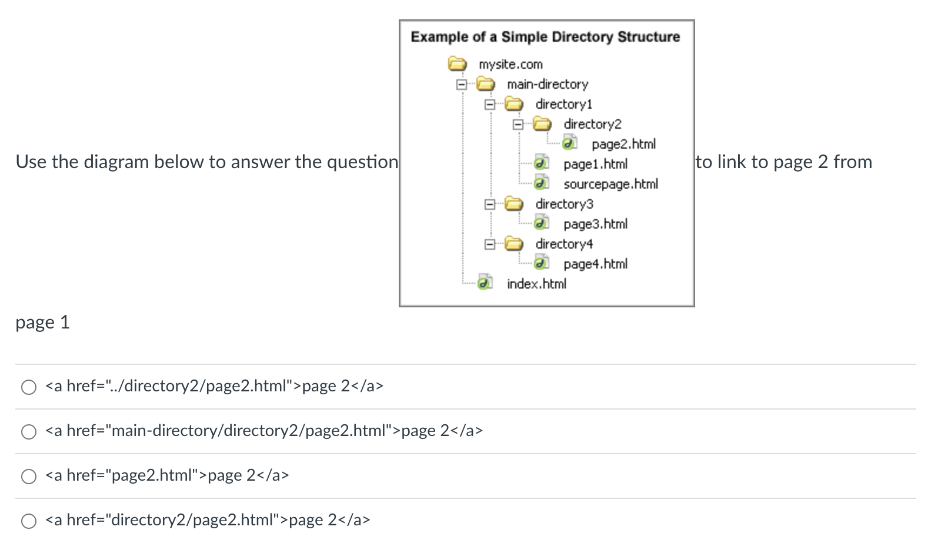
Task: Click the directory2 folder icon
Action: click(542, 124)
